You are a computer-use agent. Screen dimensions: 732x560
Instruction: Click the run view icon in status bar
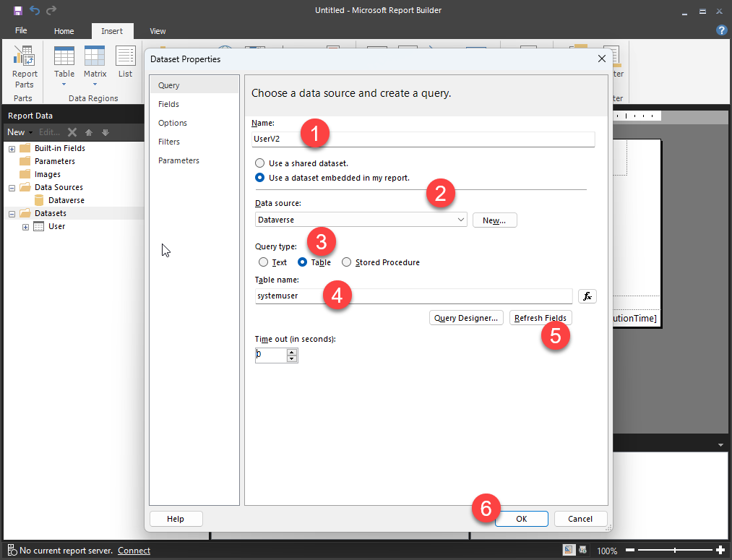582,550
